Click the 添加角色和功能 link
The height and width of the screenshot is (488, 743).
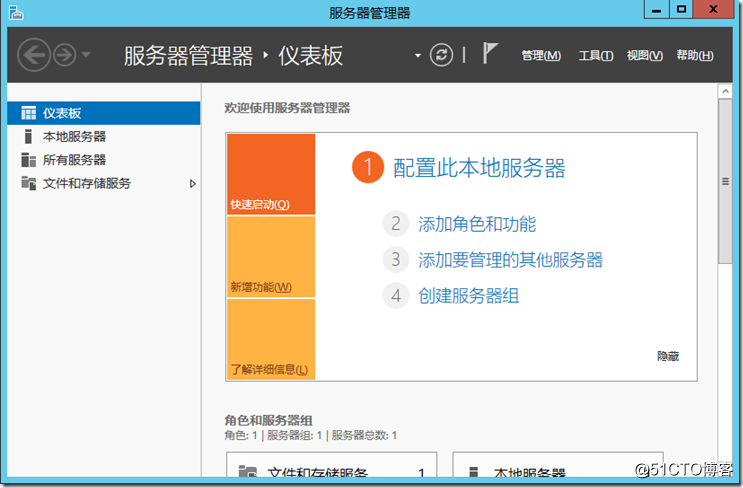tap(477, 224)
